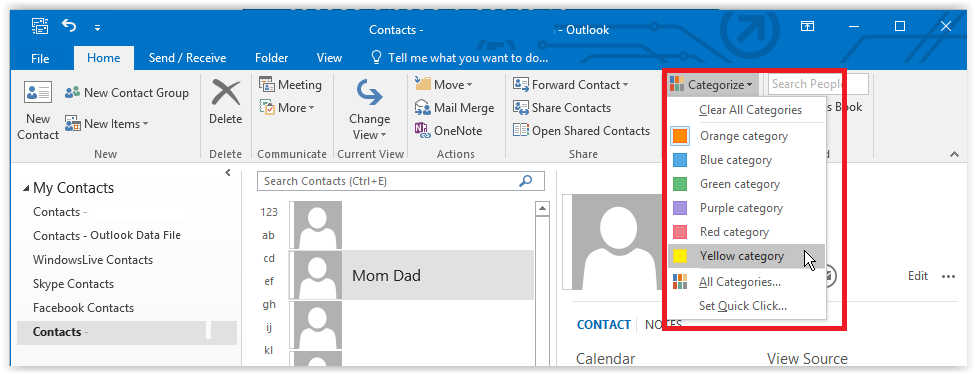Click the Meeting icon
Image resolution: width=975 pixels, height=374 pixels.
(x=267, y=85)
